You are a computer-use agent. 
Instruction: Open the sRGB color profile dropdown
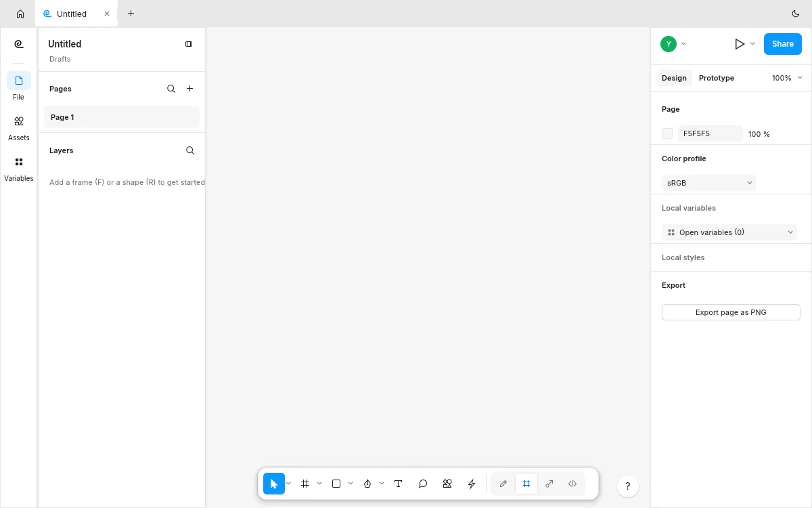(x=709, y=183)
